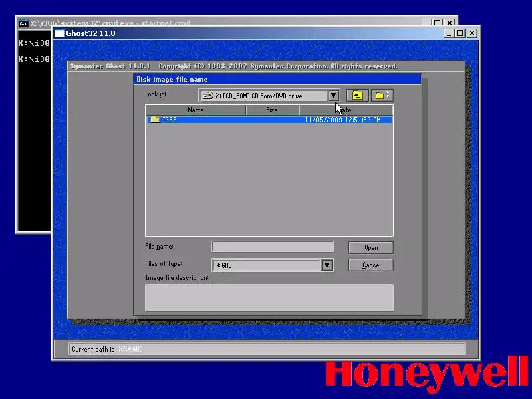Click the up one level folder icon
This screenshot has height=399, width=532.
pos(358,96)
